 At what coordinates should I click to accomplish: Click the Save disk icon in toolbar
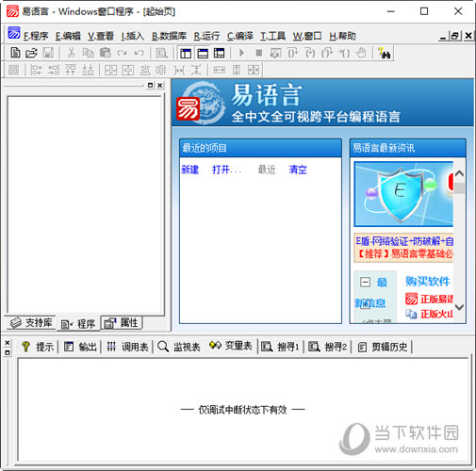(x=48, y=53)
